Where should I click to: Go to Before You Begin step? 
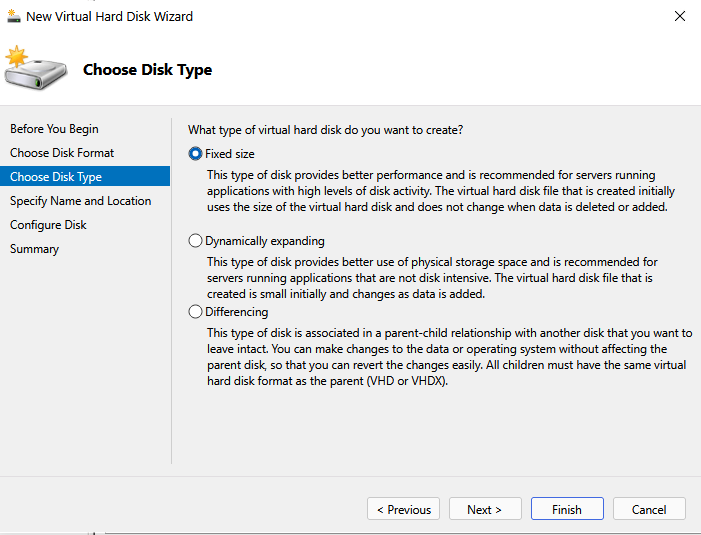54,129
